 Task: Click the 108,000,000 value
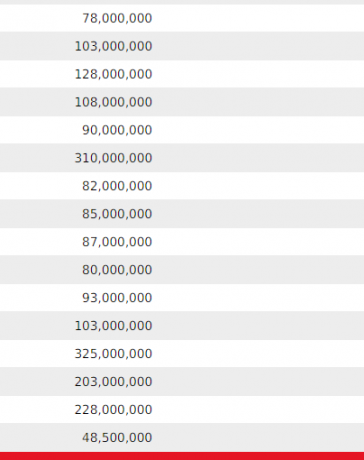113,102
